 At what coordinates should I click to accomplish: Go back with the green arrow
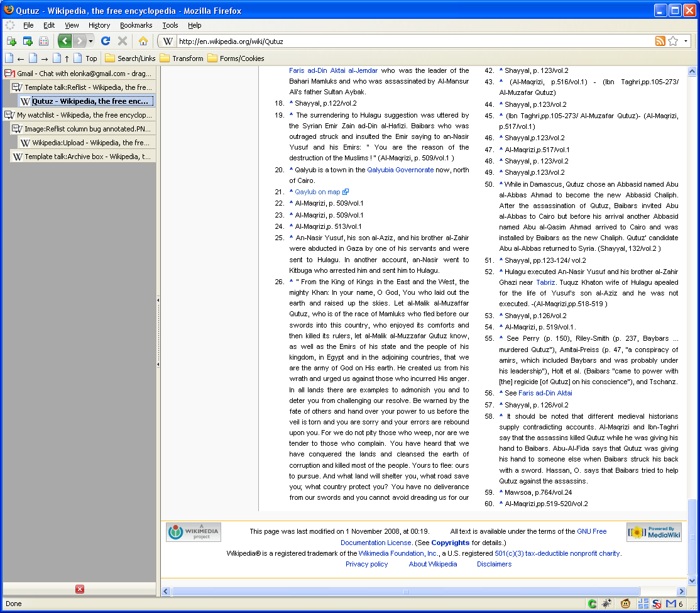pyautogui.click(x=65, y=41)
